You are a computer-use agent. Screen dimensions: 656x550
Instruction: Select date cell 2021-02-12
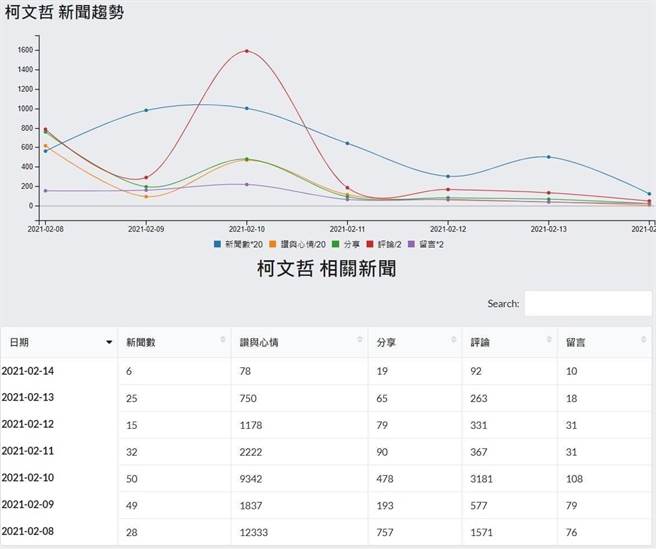pos(28,424)
